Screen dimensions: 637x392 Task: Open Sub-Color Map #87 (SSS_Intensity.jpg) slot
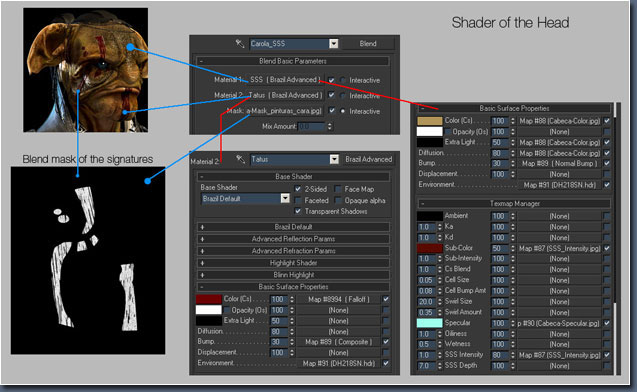click(559, 248)
